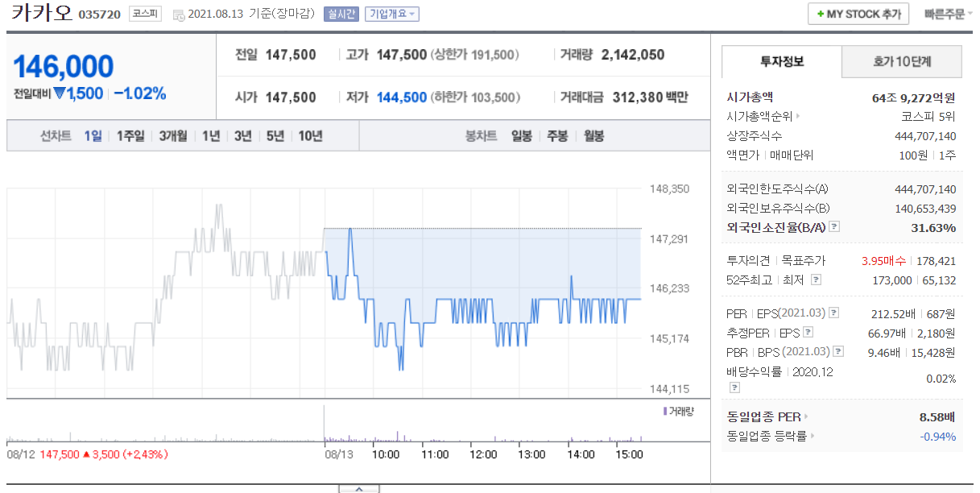Select the 1일 line chart period
Viewport: 980px width, 493px height.
tap(93, 136)
